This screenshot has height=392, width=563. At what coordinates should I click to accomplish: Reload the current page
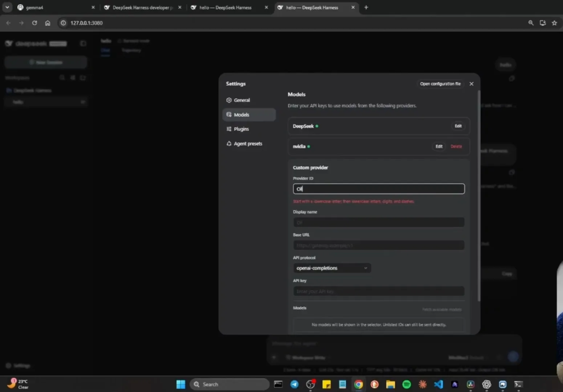(35, 23)
